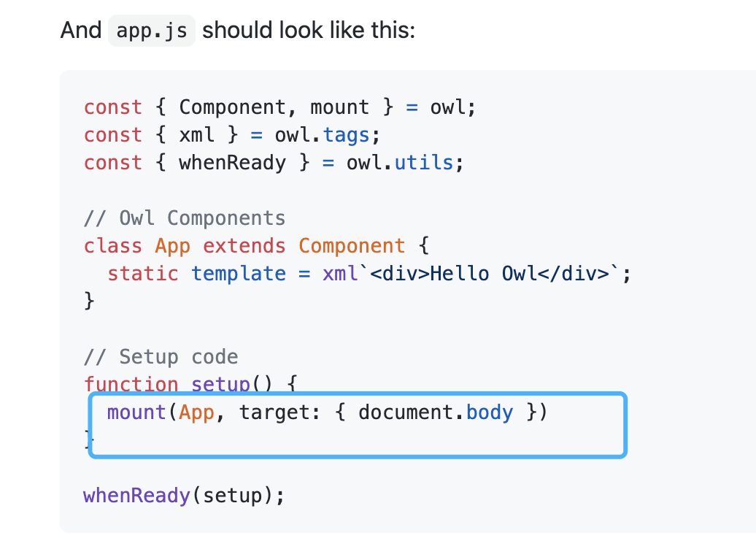
Task: Click the app.js inline code label
Action: [x=151, y=30]
